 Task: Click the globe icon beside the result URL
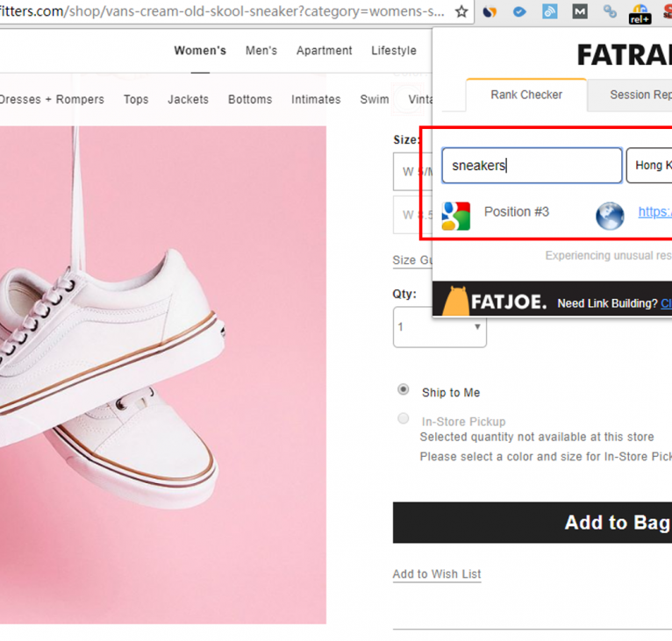[610, 215]
